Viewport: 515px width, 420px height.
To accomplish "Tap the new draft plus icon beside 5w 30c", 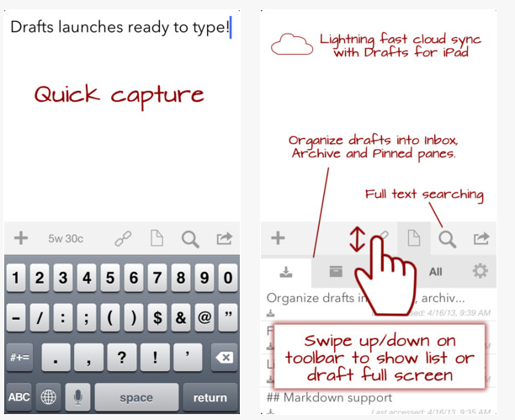I will pos(21,238).
